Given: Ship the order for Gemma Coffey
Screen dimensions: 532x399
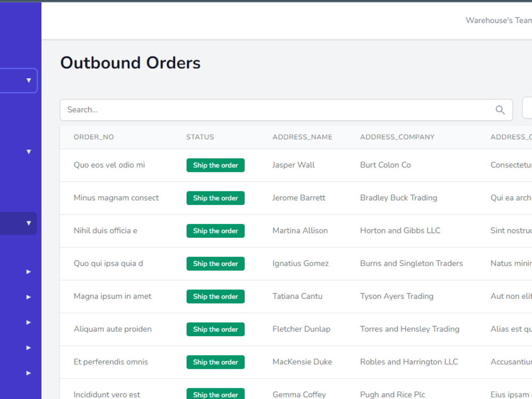Looking at the screenshot, I should point(215,395).
